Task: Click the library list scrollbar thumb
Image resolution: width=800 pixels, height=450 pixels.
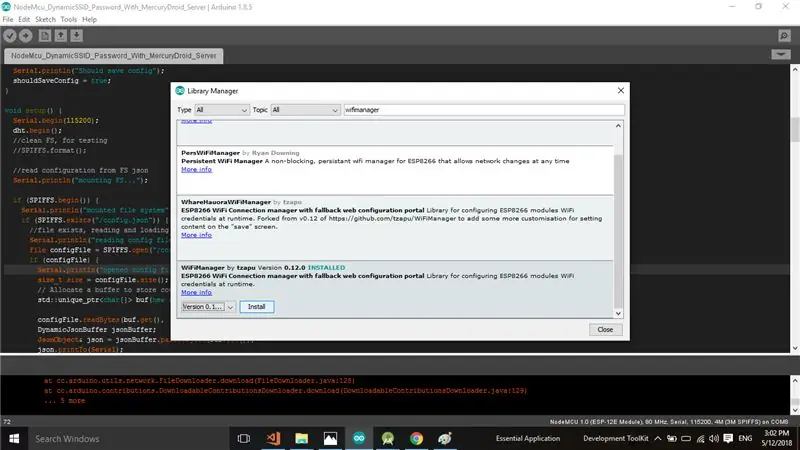Action: [618, 231]
